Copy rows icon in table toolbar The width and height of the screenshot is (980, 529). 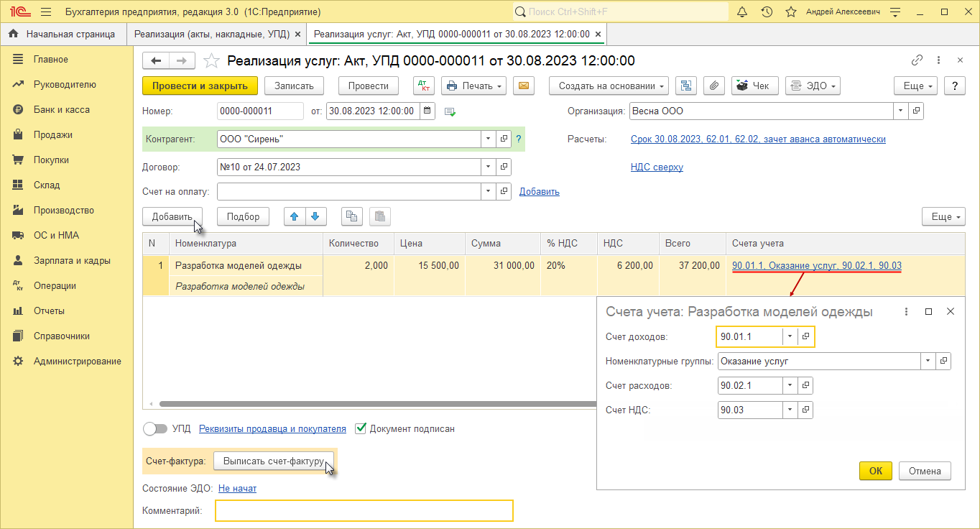[351, 216]
